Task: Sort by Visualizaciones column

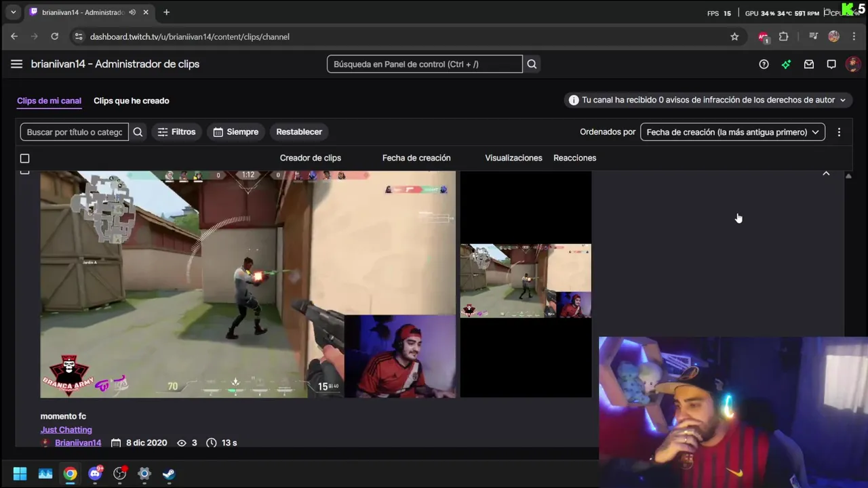Action: click(x=513, y=158)
